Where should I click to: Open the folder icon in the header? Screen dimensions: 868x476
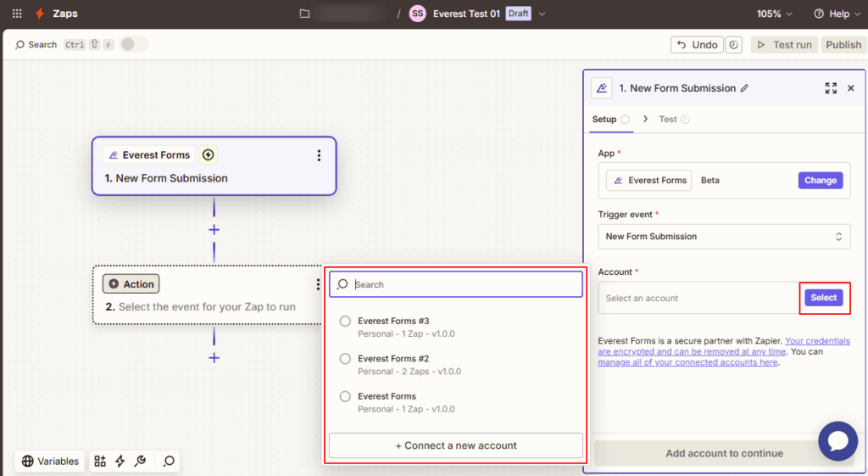pos(304,14)
